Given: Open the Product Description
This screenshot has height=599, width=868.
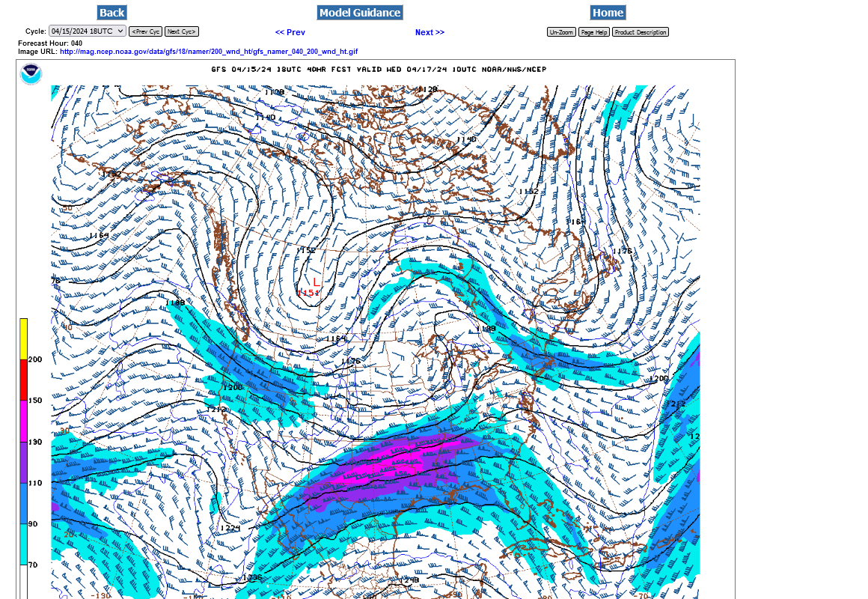Looking at the screenshot, I should pos(640,32).
